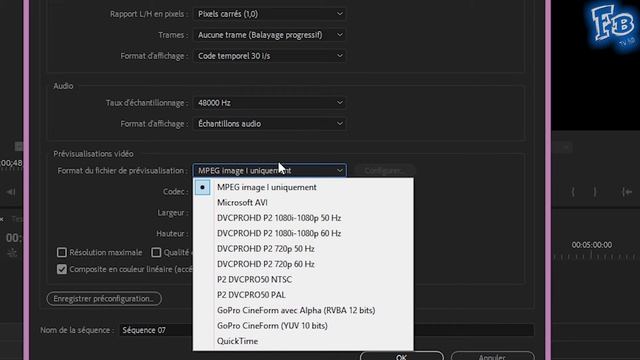
Task: Choose DVCPROHD P2 720p 50 Hz
Action: (303, 249)
